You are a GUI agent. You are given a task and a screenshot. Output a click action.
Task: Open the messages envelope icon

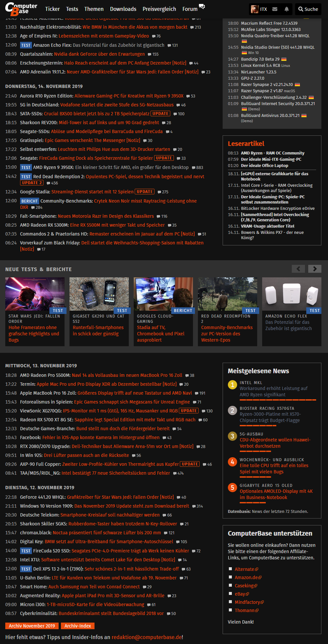click(x=275, y=9)
